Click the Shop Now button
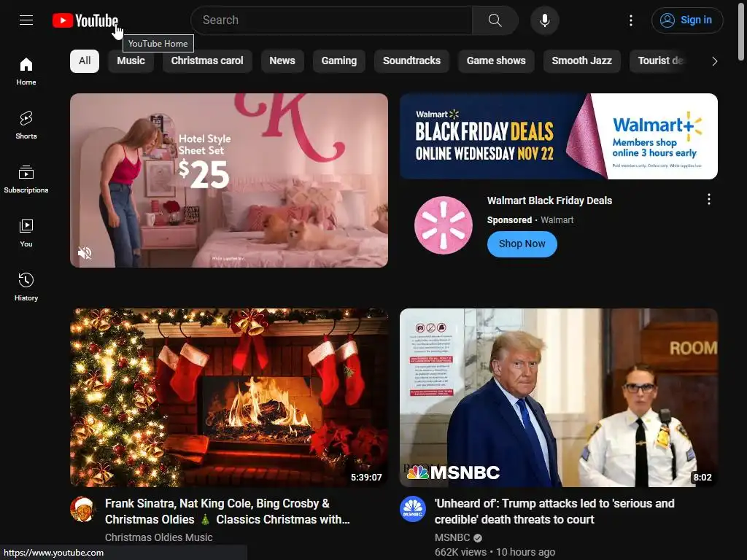 point(522,244)
